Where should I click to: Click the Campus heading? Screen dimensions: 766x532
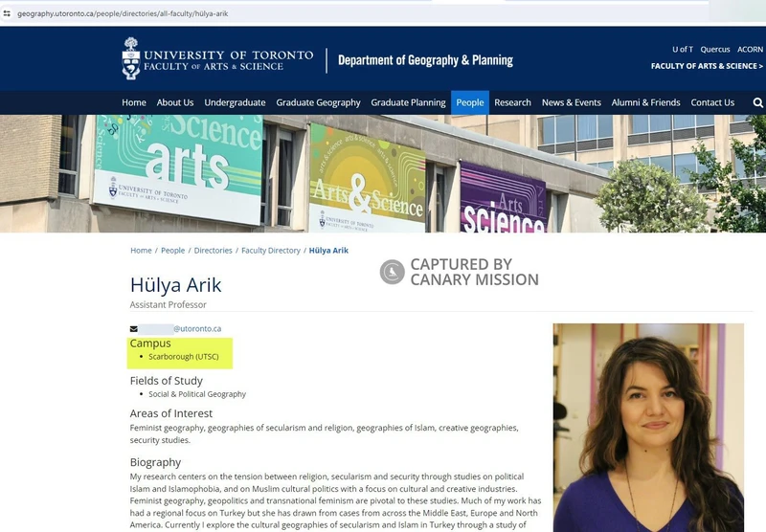(150, 344)
